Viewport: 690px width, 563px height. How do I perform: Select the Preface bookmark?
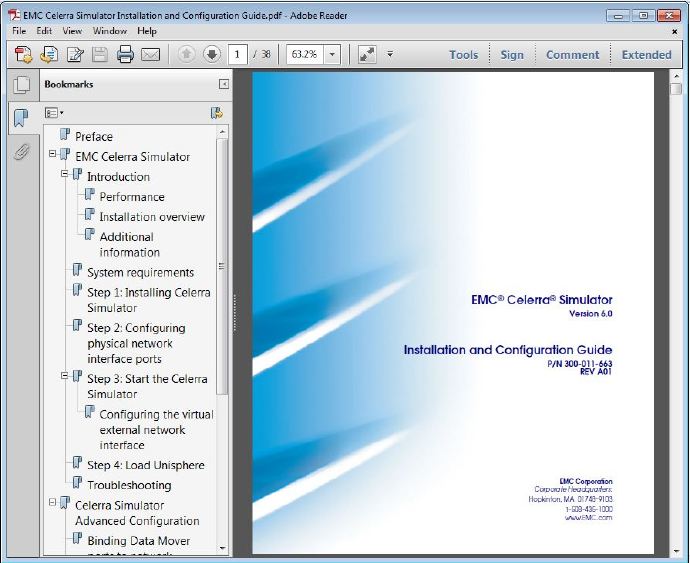click(x=94, y=137)
